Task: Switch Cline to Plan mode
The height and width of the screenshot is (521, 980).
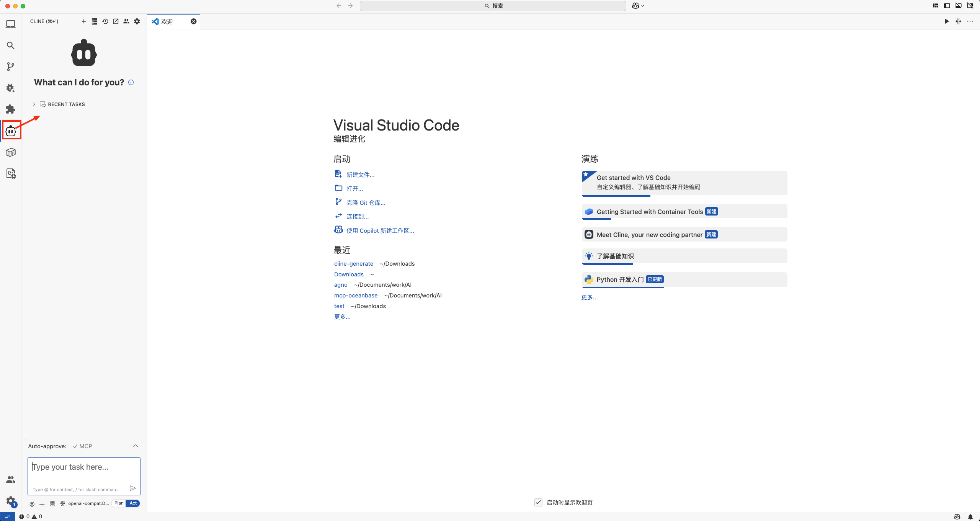Action: (119, 503)
